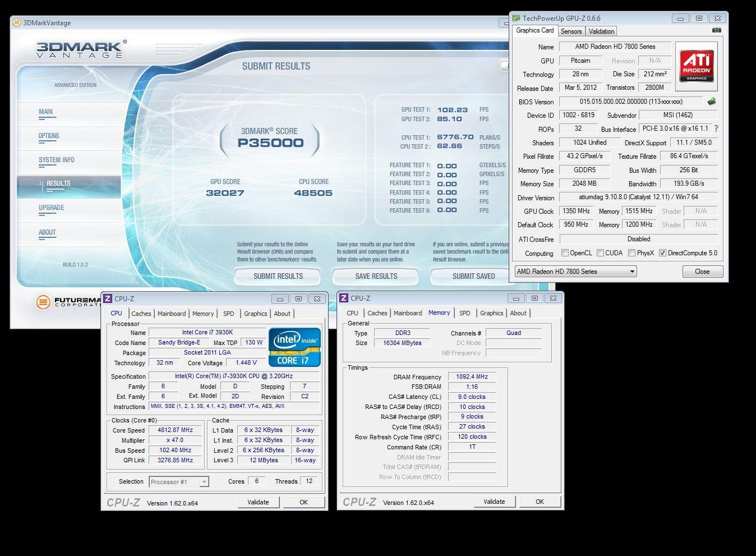Viewport: 756px width, 556px height.
Task: Click the 3DMarkVantage title bar icon
Action: point(17,23)
